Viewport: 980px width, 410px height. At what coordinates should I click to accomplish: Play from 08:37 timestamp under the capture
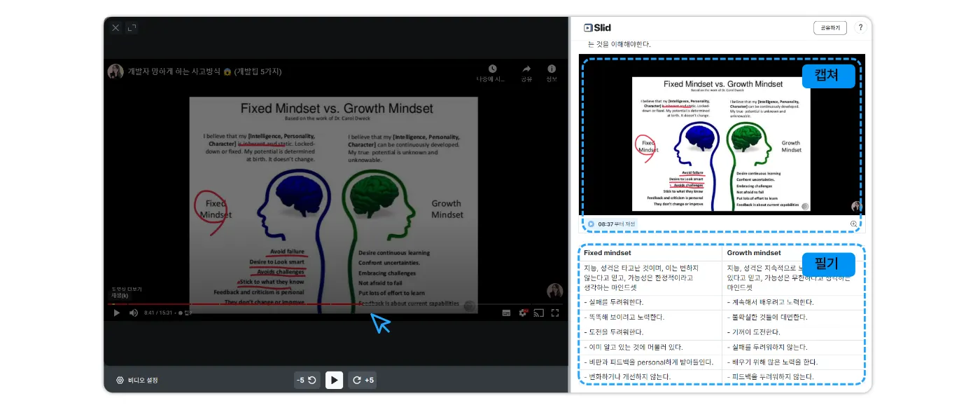(x=612, y=224)
